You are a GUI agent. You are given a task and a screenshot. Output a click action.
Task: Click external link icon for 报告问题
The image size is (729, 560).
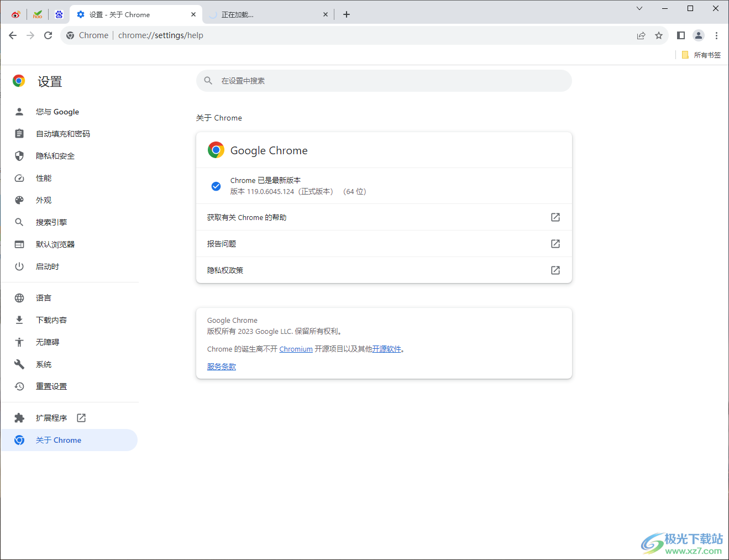point(555,244)
